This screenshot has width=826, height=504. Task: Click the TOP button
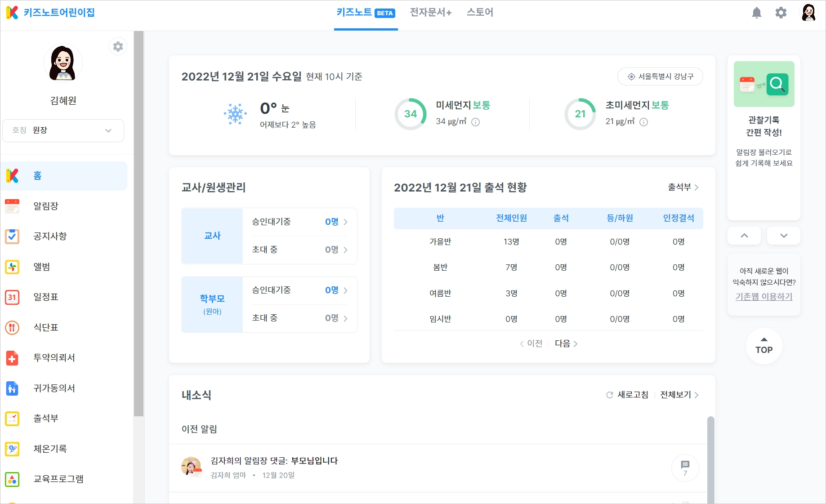coord(764,346)
